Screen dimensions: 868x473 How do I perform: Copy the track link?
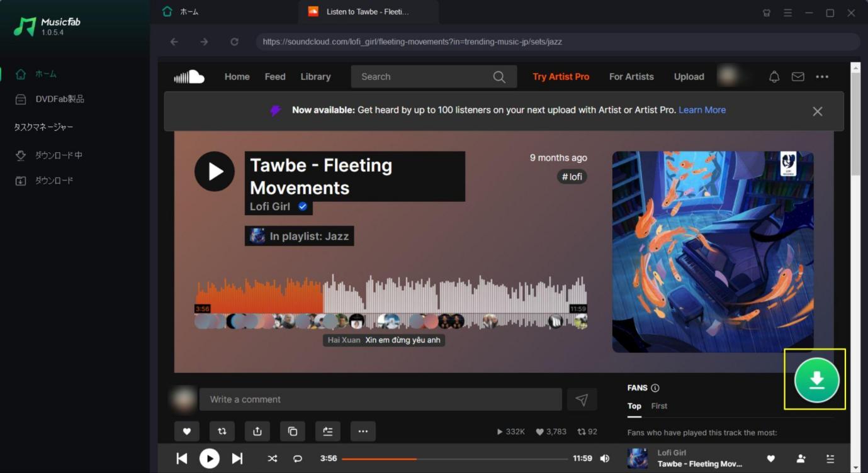pos(293,431)
